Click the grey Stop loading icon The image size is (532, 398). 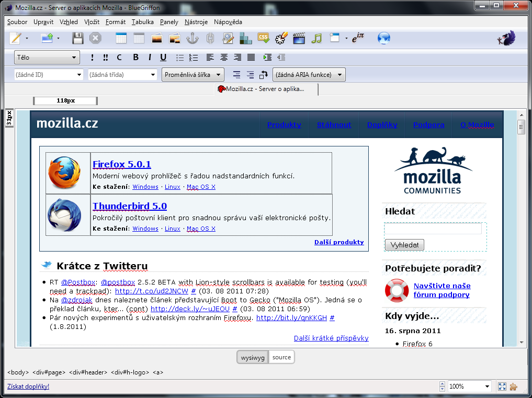point(95,38)
